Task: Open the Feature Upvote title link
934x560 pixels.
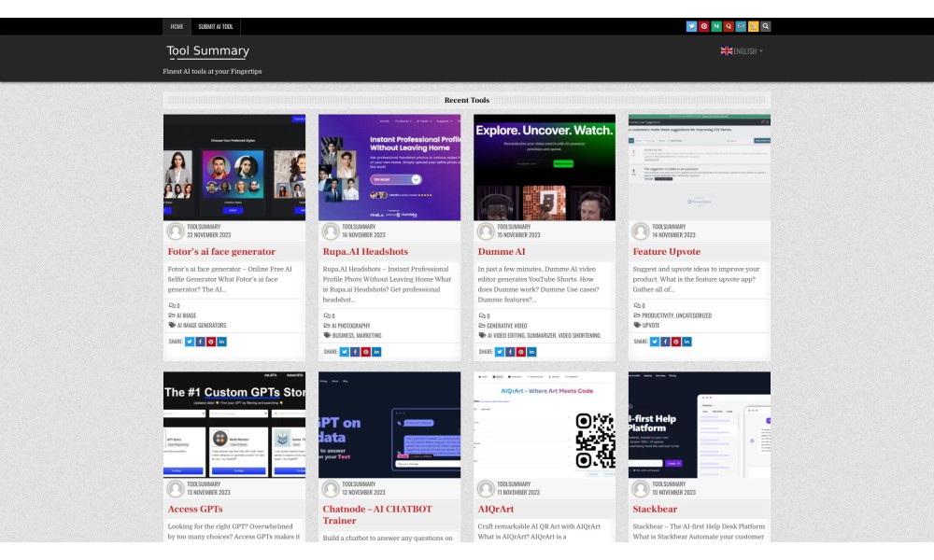Action: (x=667, y=252)
